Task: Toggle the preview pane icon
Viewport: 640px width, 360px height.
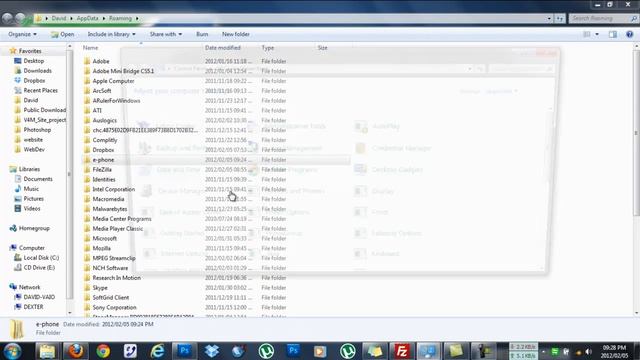Action: (x=613, y=34)
